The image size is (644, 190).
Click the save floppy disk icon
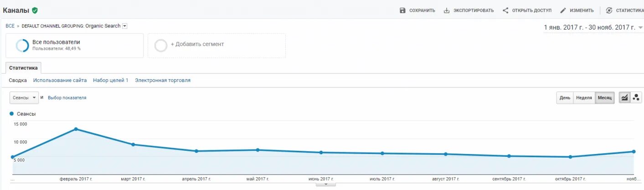[x=402, y=10]
